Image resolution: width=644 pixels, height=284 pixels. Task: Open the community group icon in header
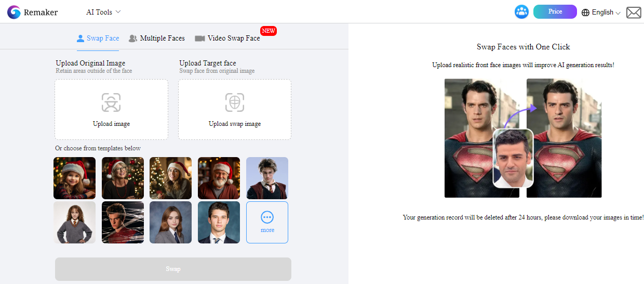[521, 12]
